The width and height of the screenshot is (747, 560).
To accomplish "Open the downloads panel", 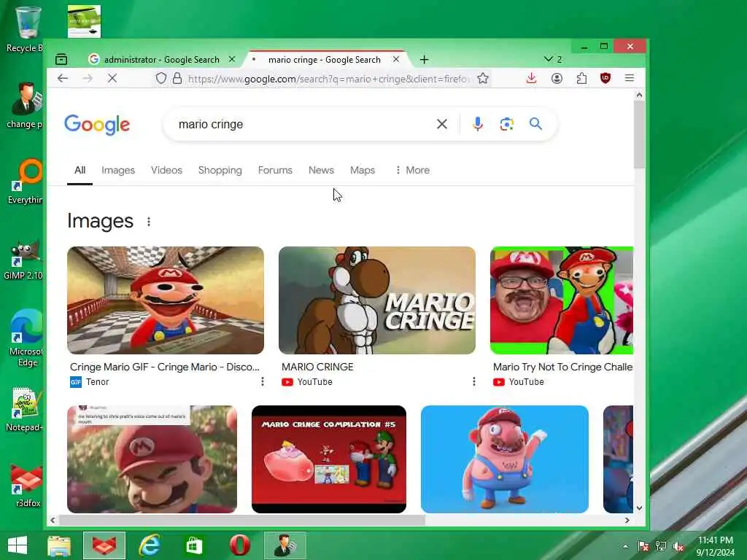I will 531,78.
